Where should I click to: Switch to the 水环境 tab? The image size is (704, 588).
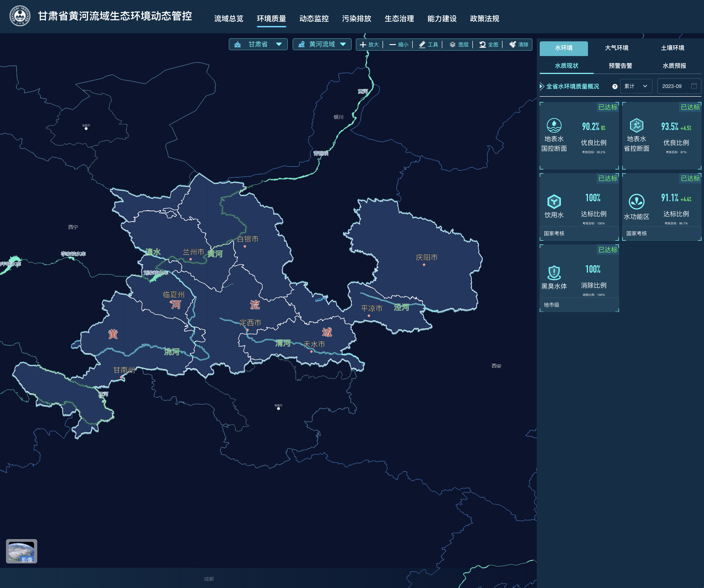[x=564, y=48]
